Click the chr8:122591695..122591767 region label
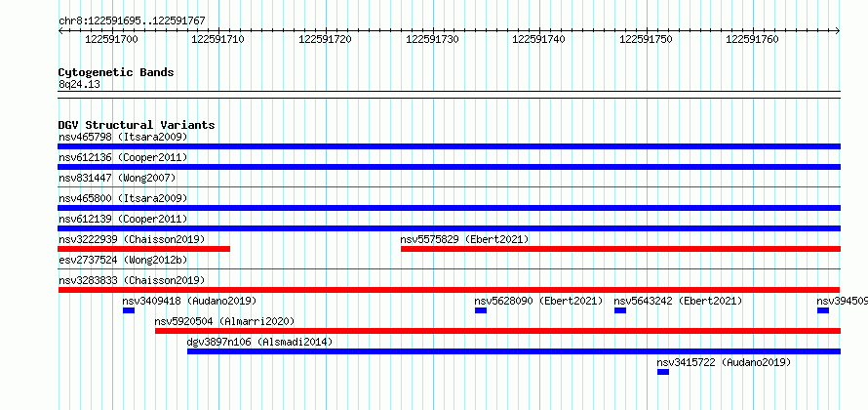 pyautogui.click(x=132, y=21)
